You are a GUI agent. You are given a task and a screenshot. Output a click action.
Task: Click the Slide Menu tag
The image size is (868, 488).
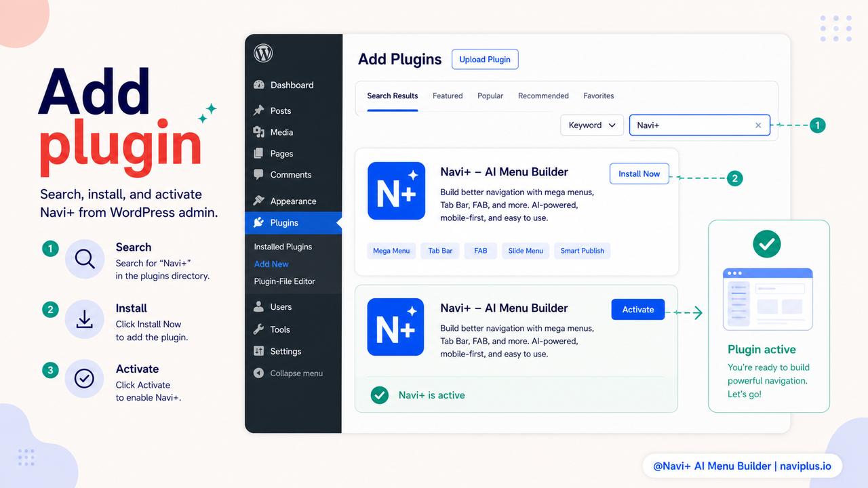coord(526,251)
